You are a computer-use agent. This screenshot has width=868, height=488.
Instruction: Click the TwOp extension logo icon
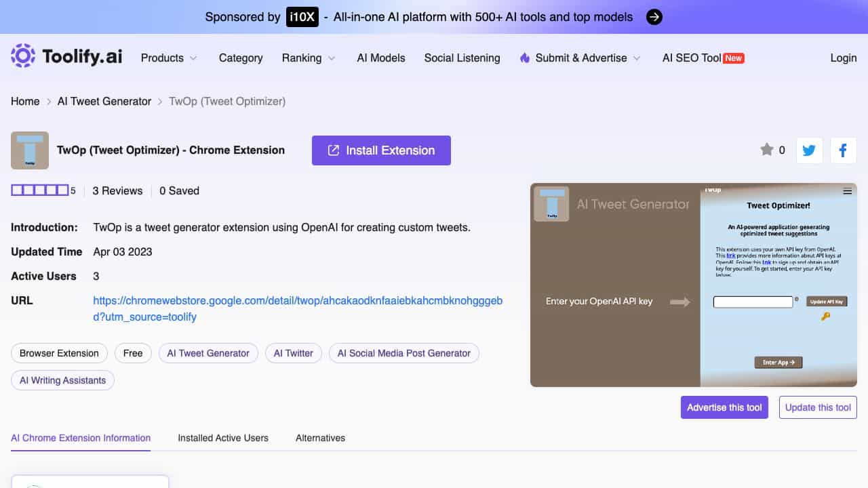30,150
